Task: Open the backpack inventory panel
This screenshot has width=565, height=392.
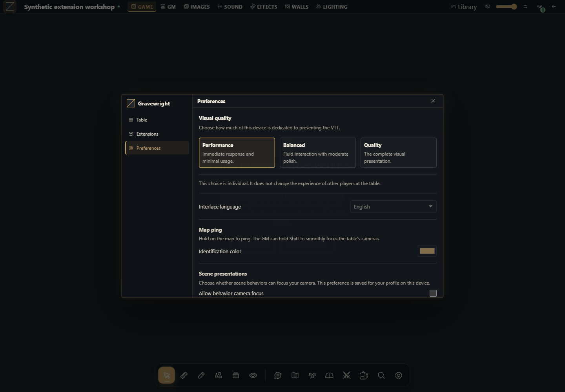Action: pos(364,375)
